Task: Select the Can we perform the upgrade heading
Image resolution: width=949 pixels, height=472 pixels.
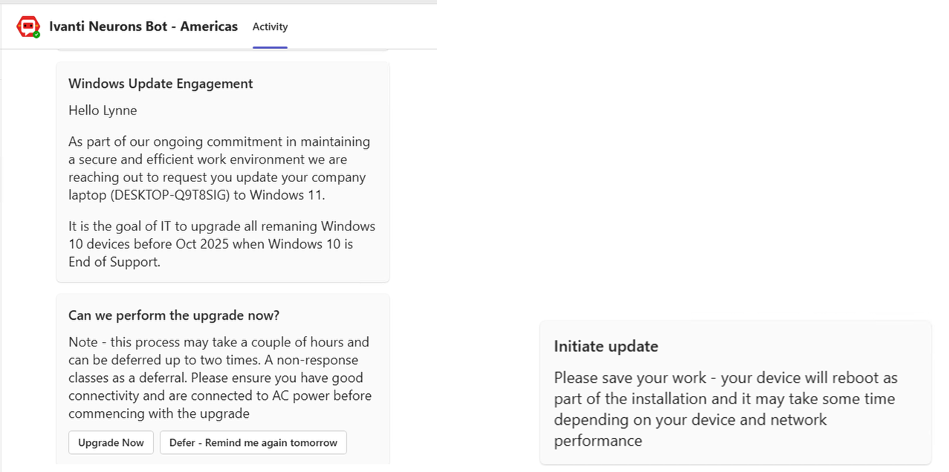Action: (174, 315)
